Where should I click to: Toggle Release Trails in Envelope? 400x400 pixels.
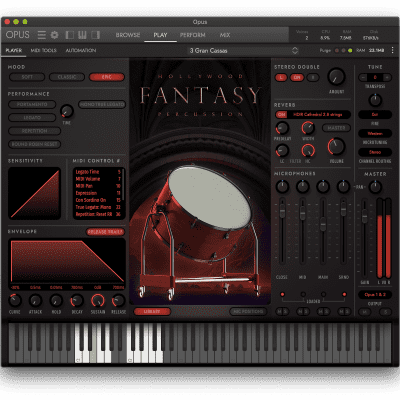tap(105, 232)
